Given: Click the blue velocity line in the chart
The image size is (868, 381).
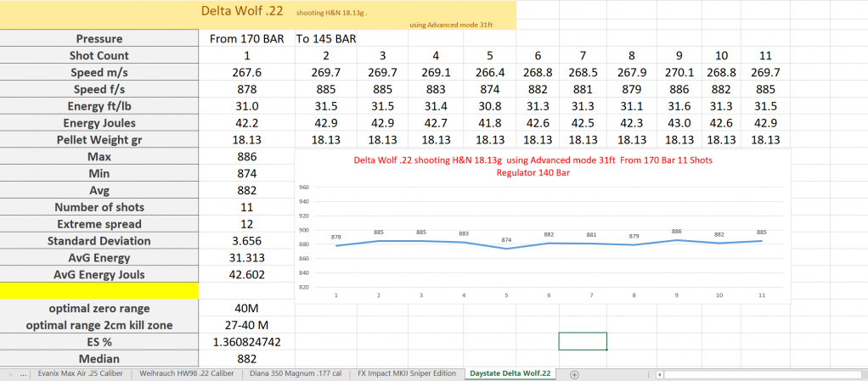Looking at the screenshot, I should click(550, 244).
